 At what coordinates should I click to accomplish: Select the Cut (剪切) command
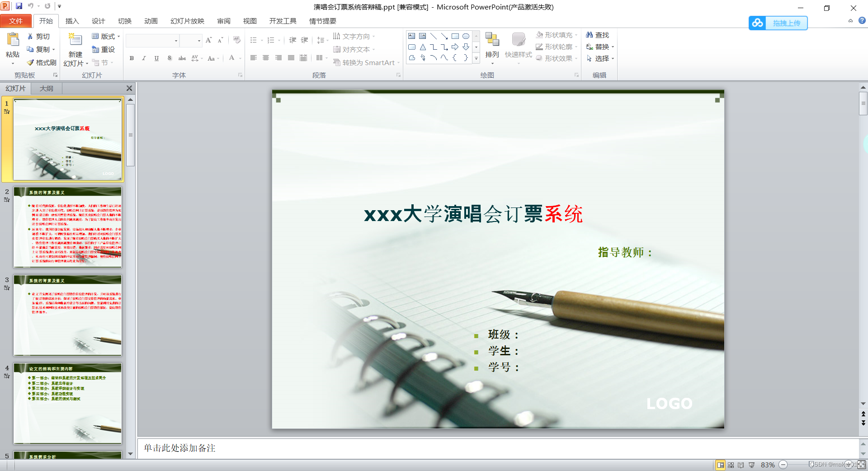click(x=38, y=36)
